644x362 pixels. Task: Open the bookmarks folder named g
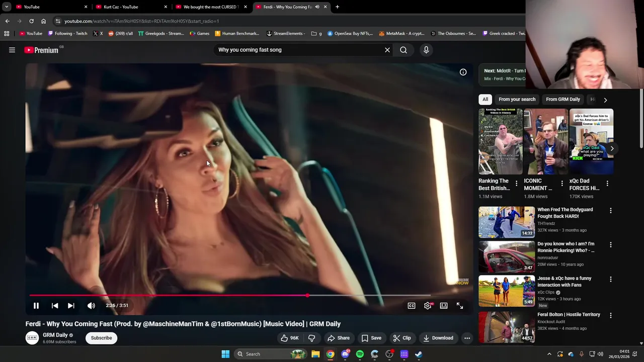click(316, 34)
